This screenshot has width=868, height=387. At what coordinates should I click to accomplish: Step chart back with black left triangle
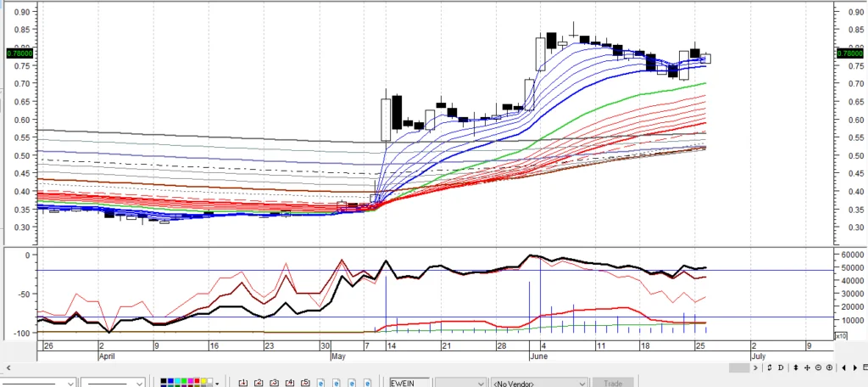843,367
